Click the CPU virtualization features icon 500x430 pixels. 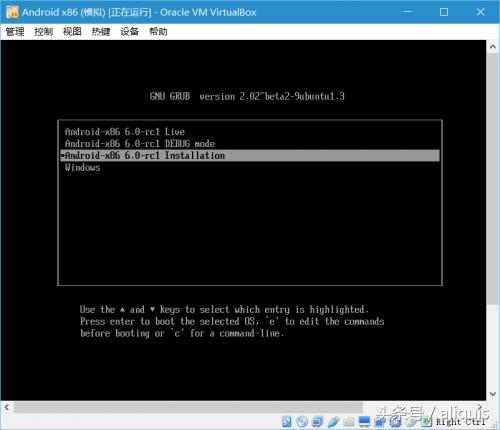click(395, 422)
